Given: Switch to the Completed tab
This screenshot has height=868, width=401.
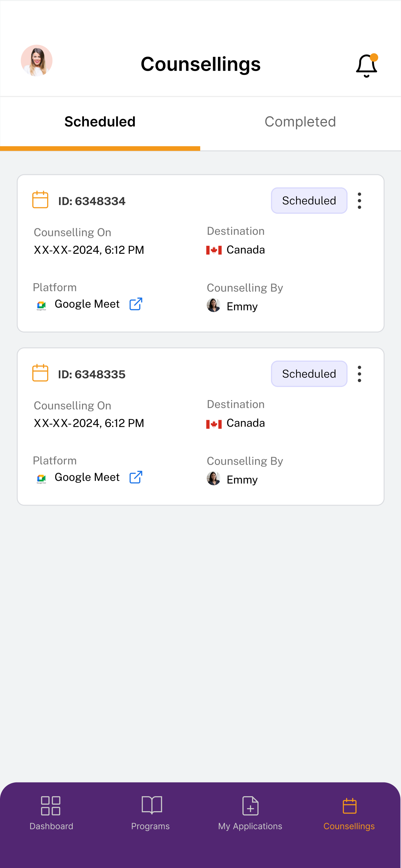Looking at the screenshot, I should [300, 122].
